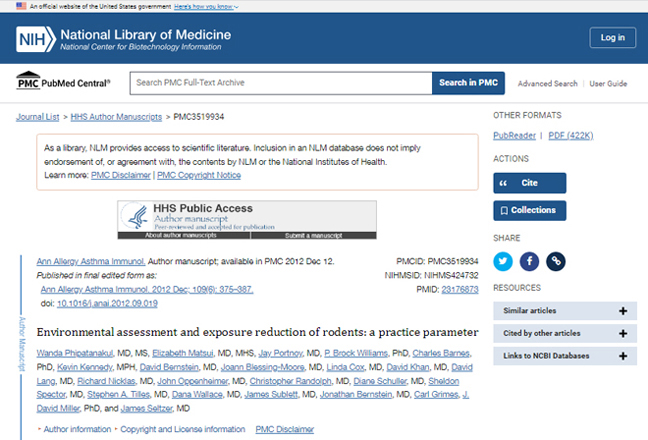Share the article on Twitter
Image resolution: width=648 pixels, height=440 pixels.
coord(503,261)
